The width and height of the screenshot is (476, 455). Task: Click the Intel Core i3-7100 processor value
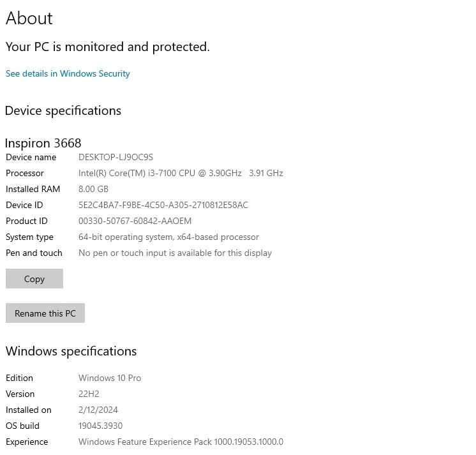pyautogui.click(x=181, y=173)
